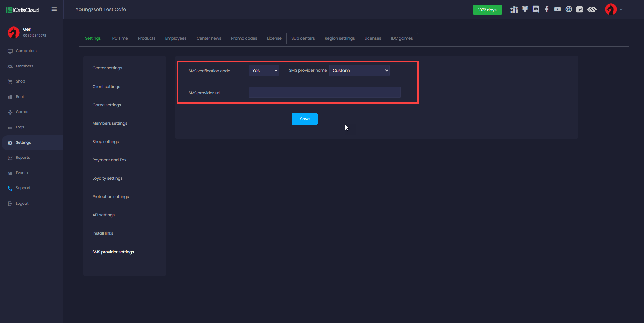Open the SMS verification code dropdown
This screenshot has width=644, height=323.
pos(264,71)
